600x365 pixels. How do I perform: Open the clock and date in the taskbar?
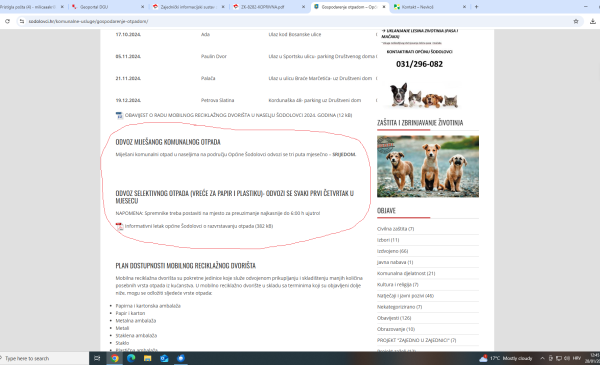[x=592, y=358]
